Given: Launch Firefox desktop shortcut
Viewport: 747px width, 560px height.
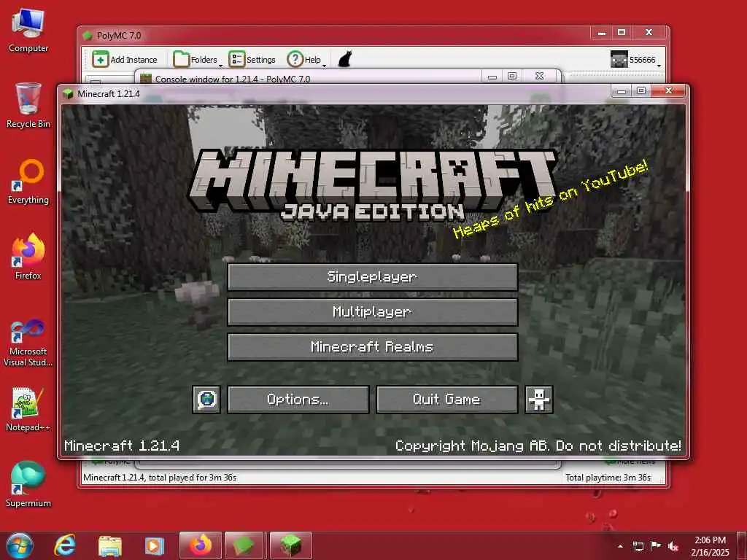Looking at the screenshot, I should [x=28, y=257].
